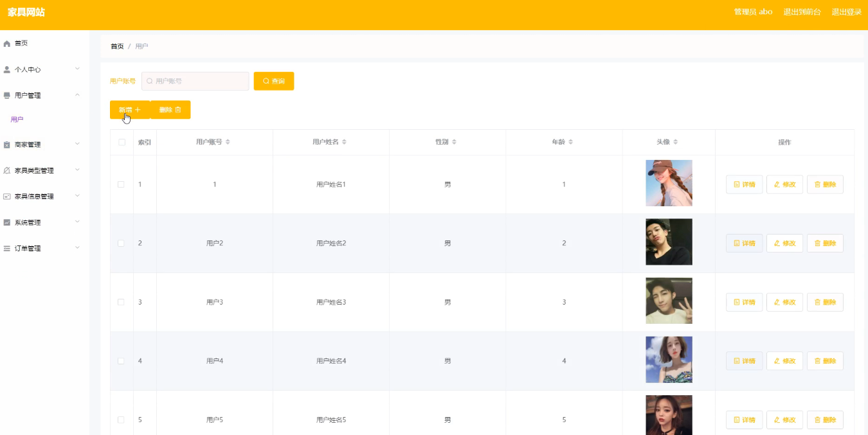Viewport: 868px width, 435px height.
Task: Select the checkbox for 用户3 row
Action: pyautogui.click(x=121, y=302)
